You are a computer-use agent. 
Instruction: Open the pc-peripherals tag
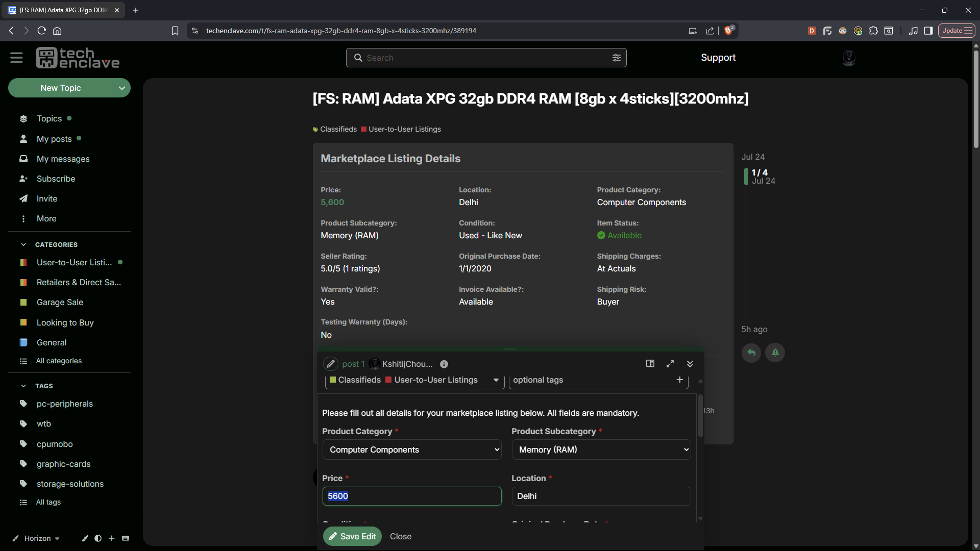coord(65,404)
